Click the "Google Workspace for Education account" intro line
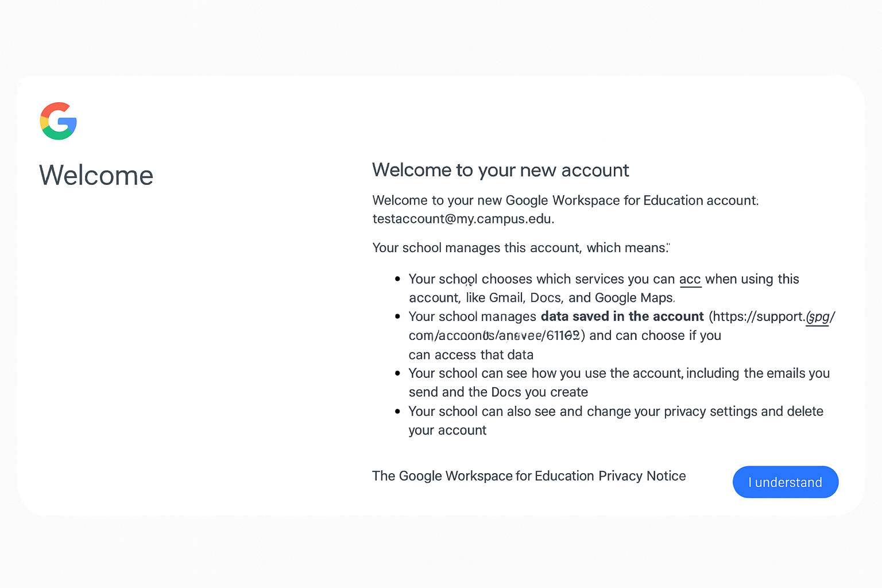 (565, 200)
